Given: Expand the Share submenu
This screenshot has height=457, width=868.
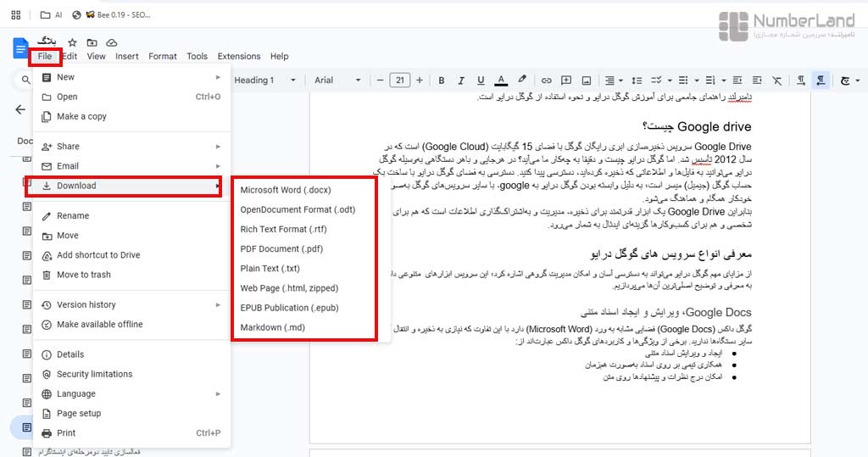Looking at the screenshot, I should coord(131,147).
